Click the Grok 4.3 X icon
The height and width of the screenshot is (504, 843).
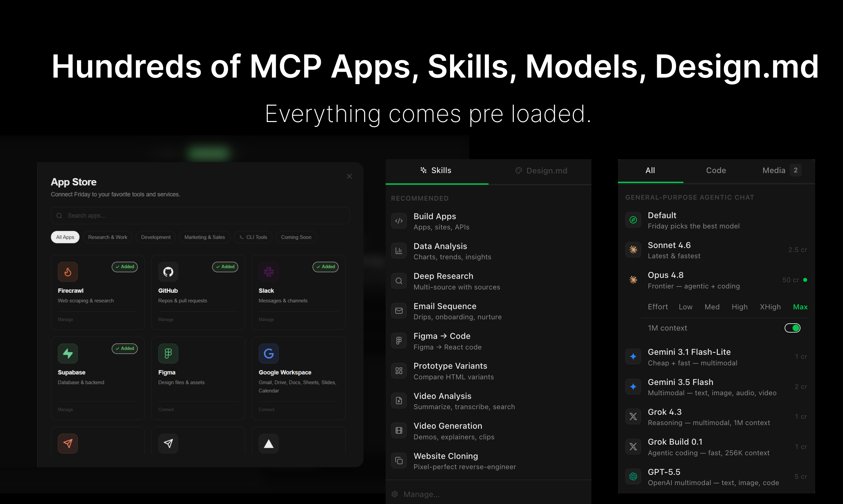coord(633,417)
